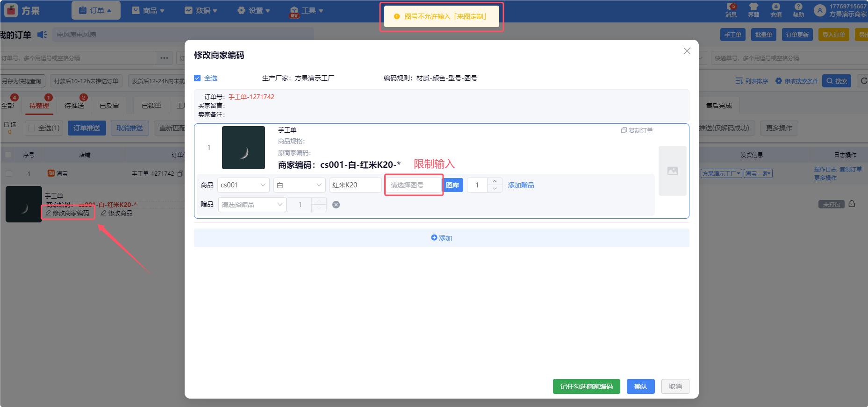The height and width of the screenshot is (407, 868).
Task: Click the 添加 row with plus icon
Action: click(442, 238)
